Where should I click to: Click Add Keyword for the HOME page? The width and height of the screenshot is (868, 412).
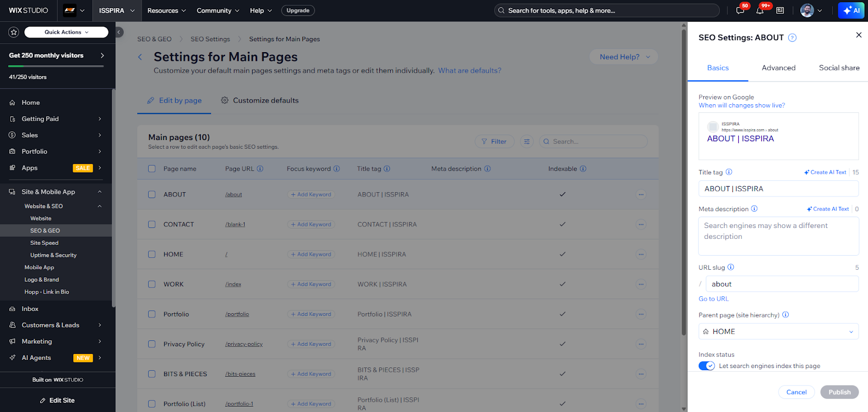[x=311, y=255]
